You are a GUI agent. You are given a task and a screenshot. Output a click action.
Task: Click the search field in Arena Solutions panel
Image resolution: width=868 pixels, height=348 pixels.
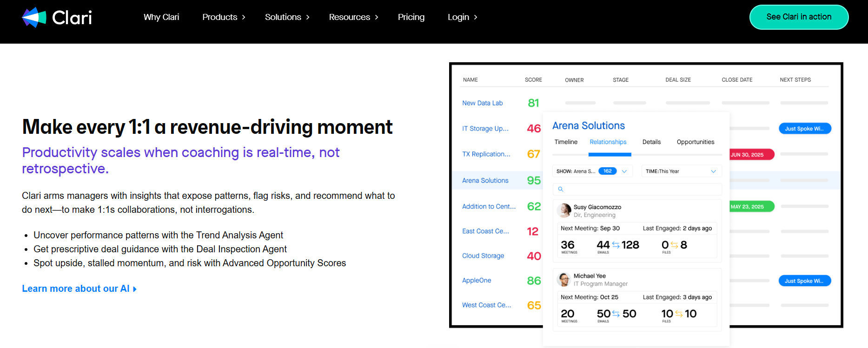click(x=637, y=189)
